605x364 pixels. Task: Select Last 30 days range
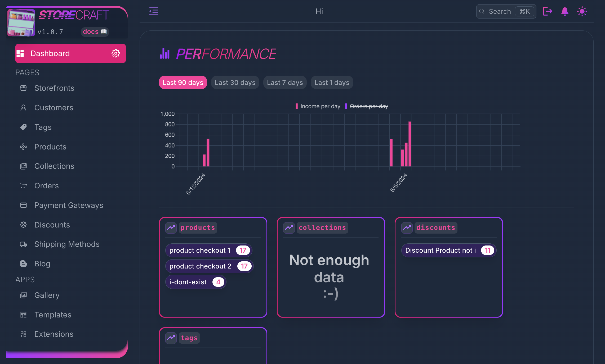[x=235, y=83]
